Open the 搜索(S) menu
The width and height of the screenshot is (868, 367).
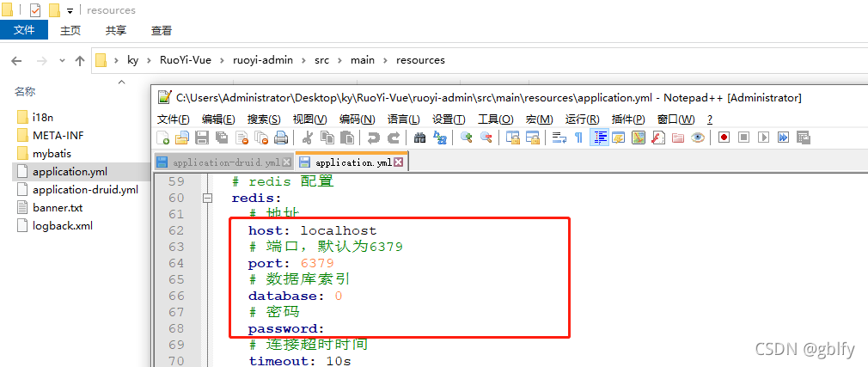(264, 119)
